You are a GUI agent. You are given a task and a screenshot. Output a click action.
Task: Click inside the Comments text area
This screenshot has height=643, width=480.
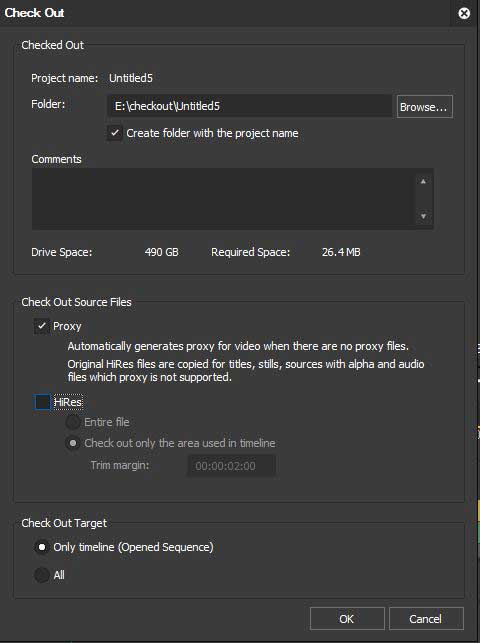(x=223, y=199)
